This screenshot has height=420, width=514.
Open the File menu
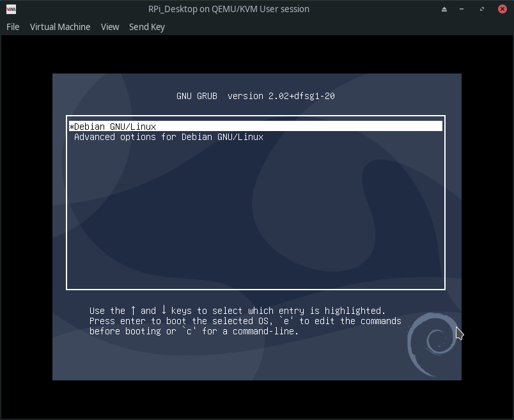pos(13,27)
